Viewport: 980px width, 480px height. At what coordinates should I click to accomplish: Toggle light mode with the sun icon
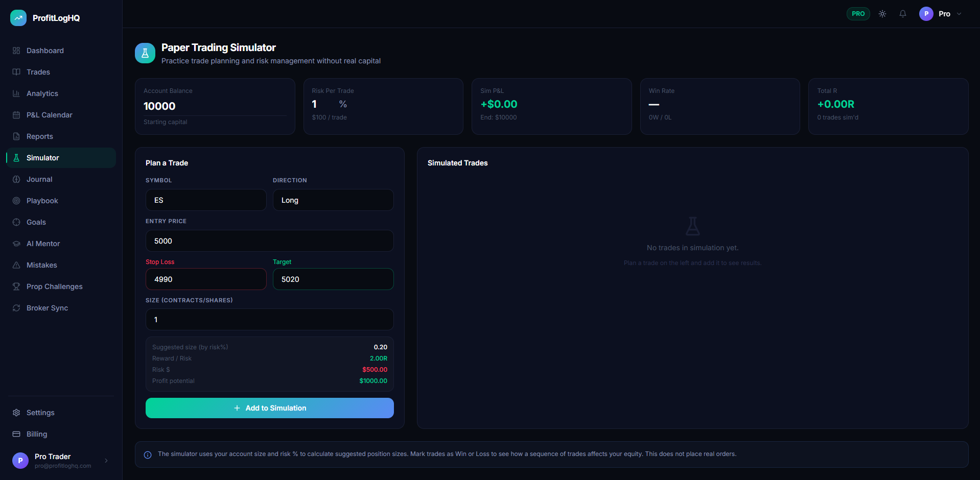[882, 14]
